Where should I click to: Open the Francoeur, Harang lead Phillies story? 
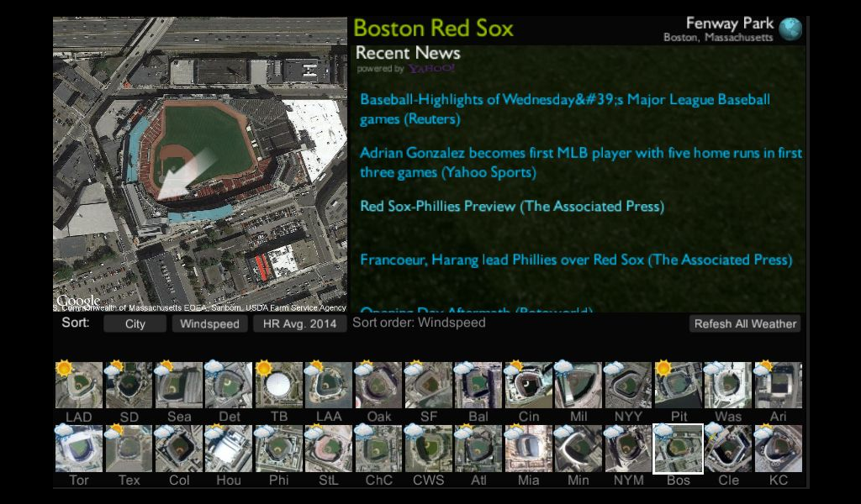click(575, 260)
